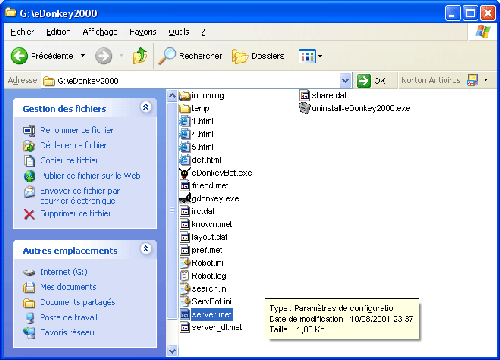Click the Dossiers label
Viewport: 500px width, 360px height.
(268, 56)
